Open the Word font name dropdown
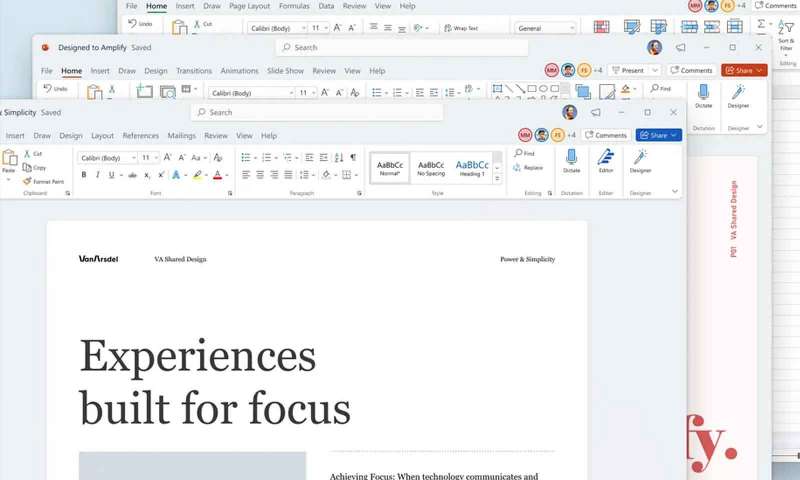The width and height of the screenshot is (800, 480). point(134,158)
